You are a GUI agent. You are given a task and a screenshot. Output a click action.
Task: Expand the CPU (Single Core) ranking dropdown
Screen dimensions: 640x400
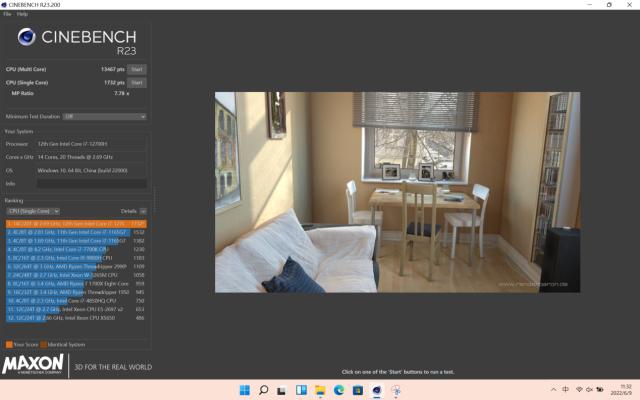click(33, 211)
